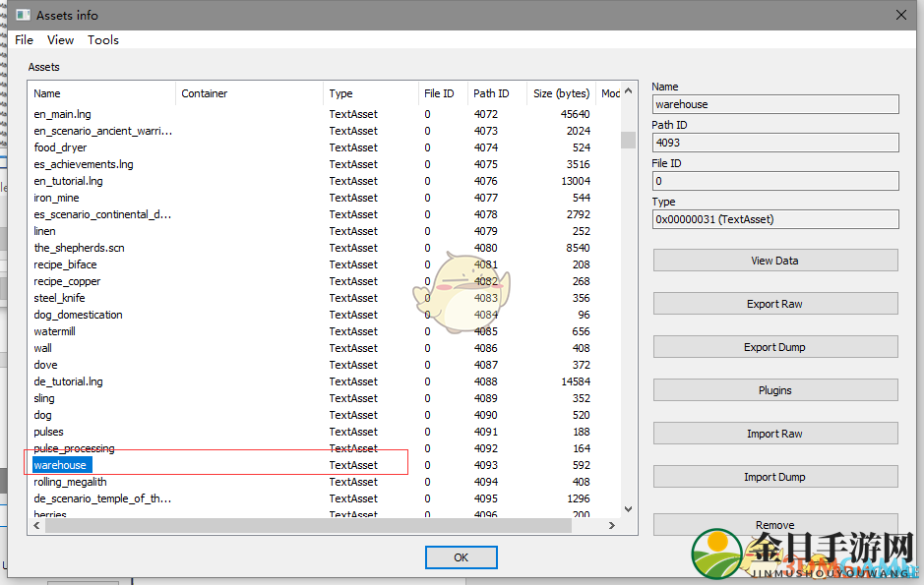Click the Assets info window icon
Viewport: 924px width, 585px height.
click(21, 15)
